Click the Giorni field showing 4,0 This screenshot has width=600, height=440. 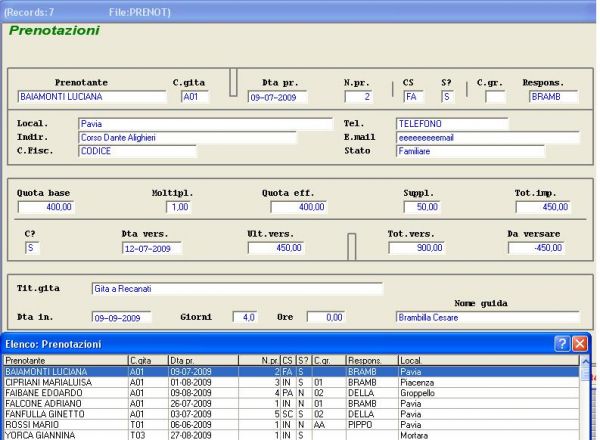tap(245, 317)
